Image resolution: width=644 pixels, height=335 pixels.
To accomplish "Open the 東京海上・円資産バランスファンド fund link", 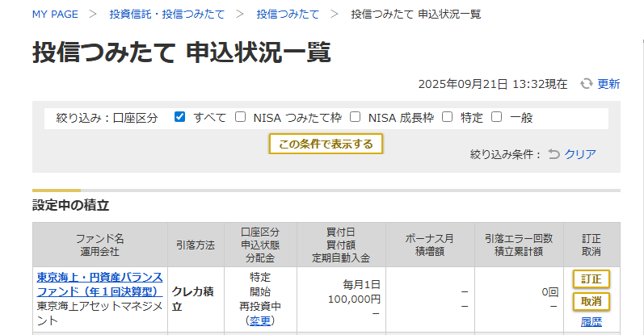I will pos(99,284).
